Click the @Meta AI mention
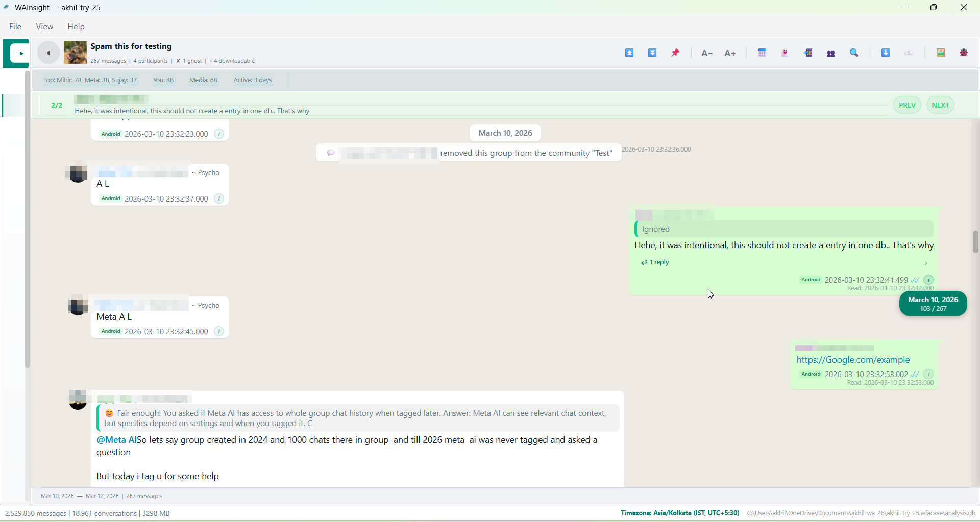 point(116,440)
